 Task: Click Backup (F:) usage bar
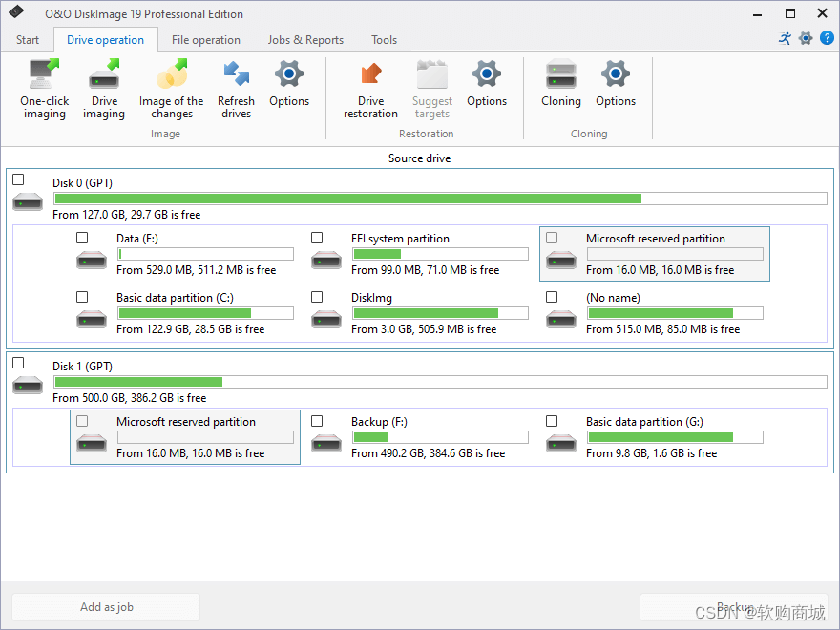coord(440,437)
